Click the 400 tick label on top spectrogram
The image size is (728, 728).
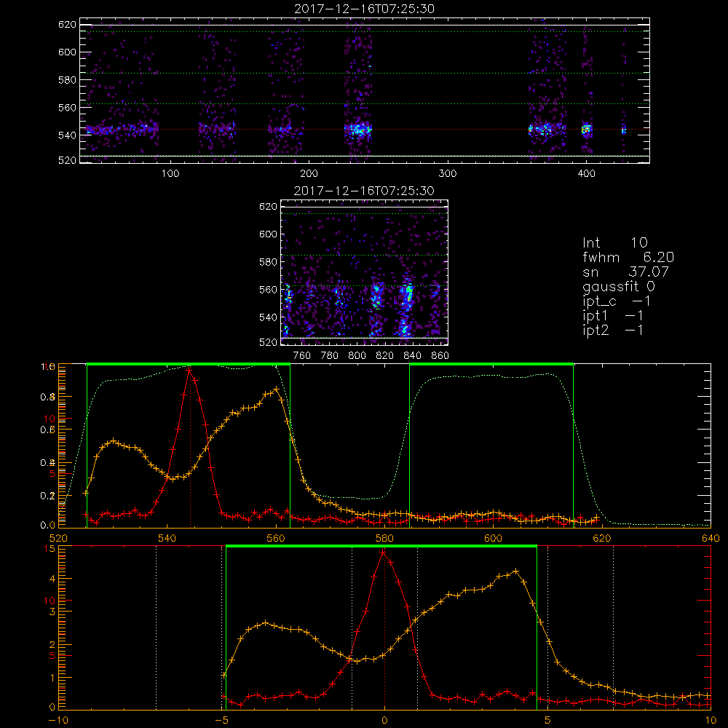[586, 174]
